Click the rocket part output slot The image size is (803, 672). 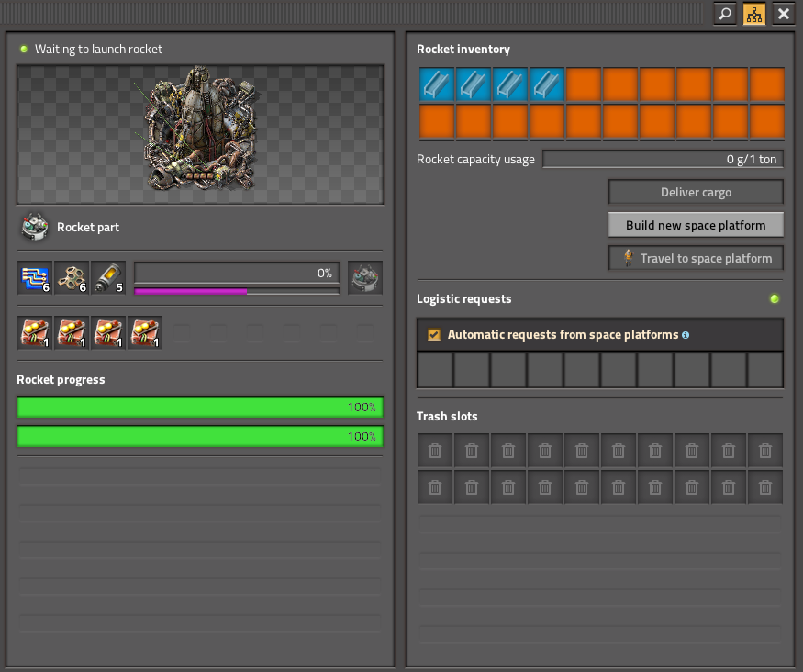point(365,277)
